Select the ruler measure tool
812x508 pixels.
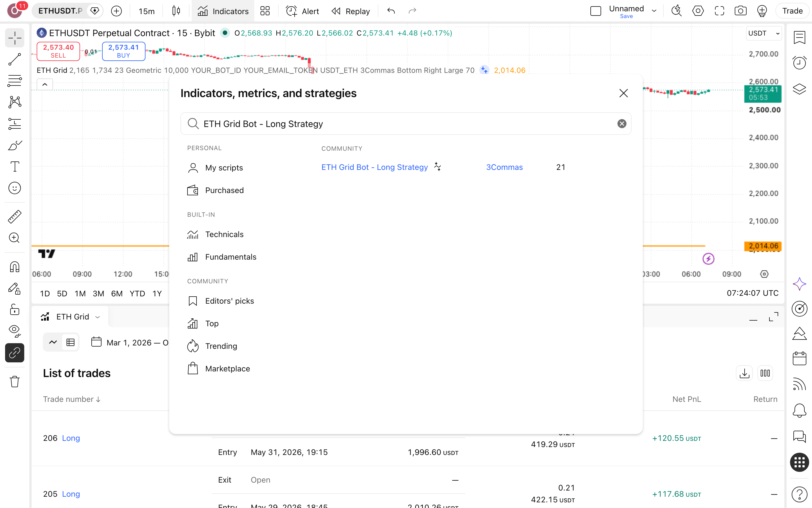(x=14, y=217)
